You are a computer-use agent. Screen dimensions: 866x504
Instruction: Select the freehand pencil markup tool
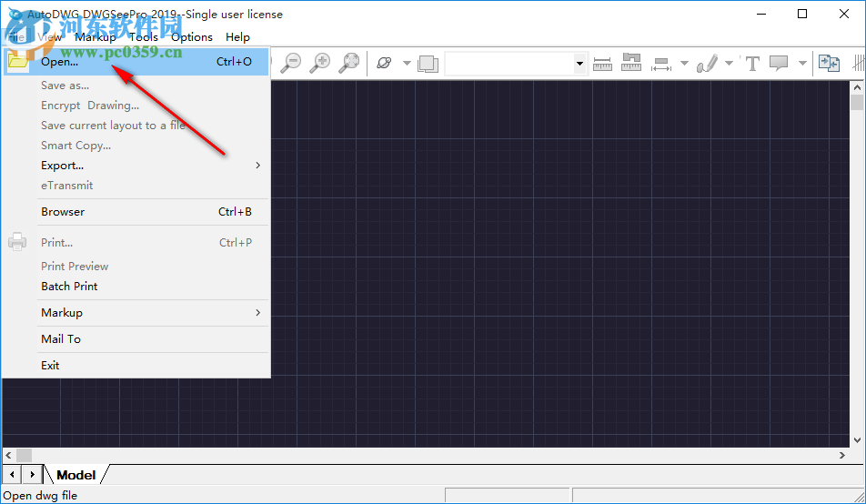707,64
